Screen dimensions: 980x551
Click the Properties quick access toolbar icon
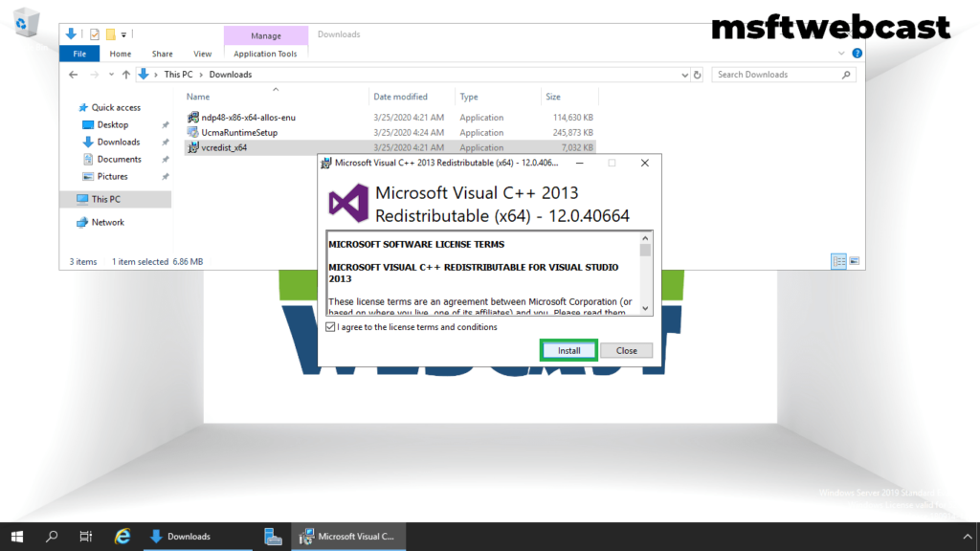click(95, 34)
